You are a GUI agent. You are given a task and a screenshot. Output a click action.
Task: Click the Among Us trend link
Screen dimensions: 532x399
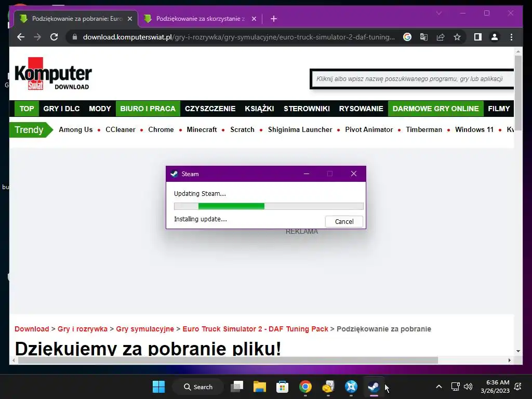click(x=76, y=129)
